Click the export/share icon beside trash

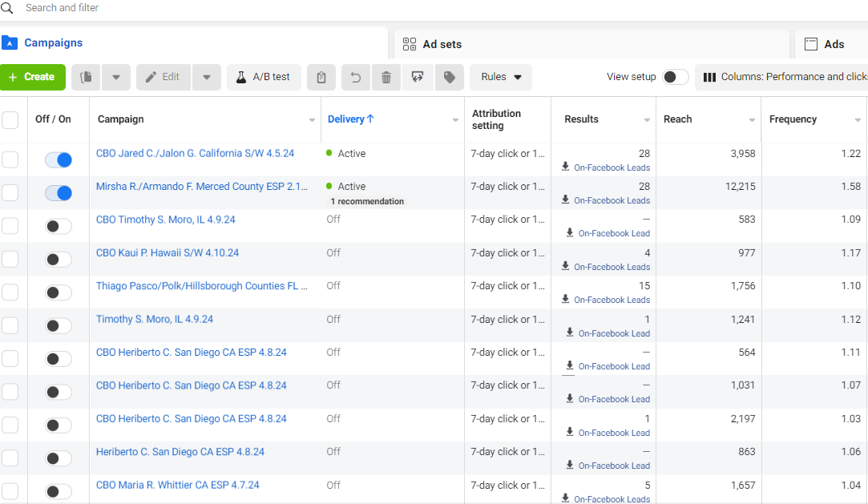click(418, 77)
